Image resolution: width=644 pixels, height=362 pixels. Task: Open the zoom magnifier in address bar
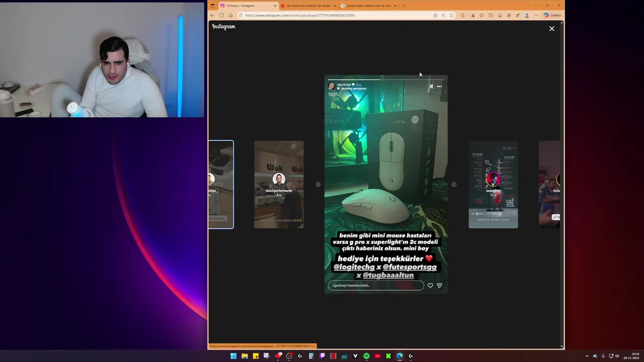tap(443, 15)
